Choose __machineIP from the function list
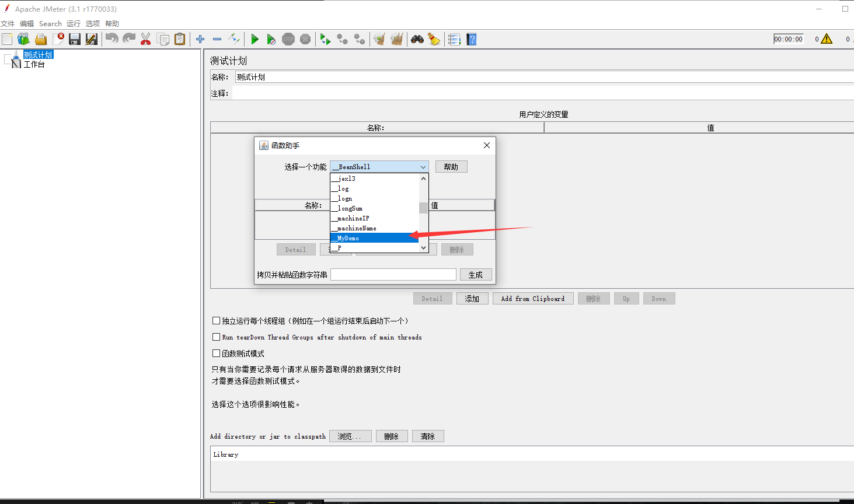The width and height of the screenshot is (854, 504). click(374, 218)
